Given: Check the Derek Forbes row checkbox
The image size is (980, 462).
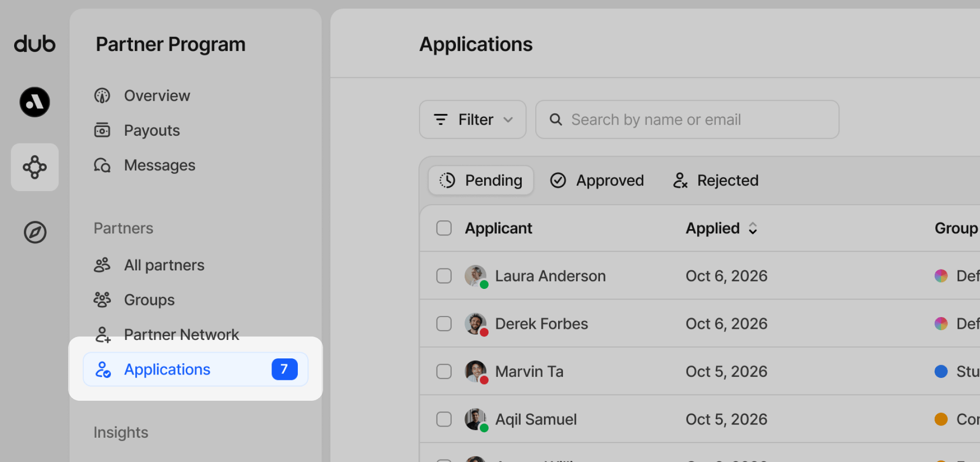Looking at the screenshot, I should point(444,323).
